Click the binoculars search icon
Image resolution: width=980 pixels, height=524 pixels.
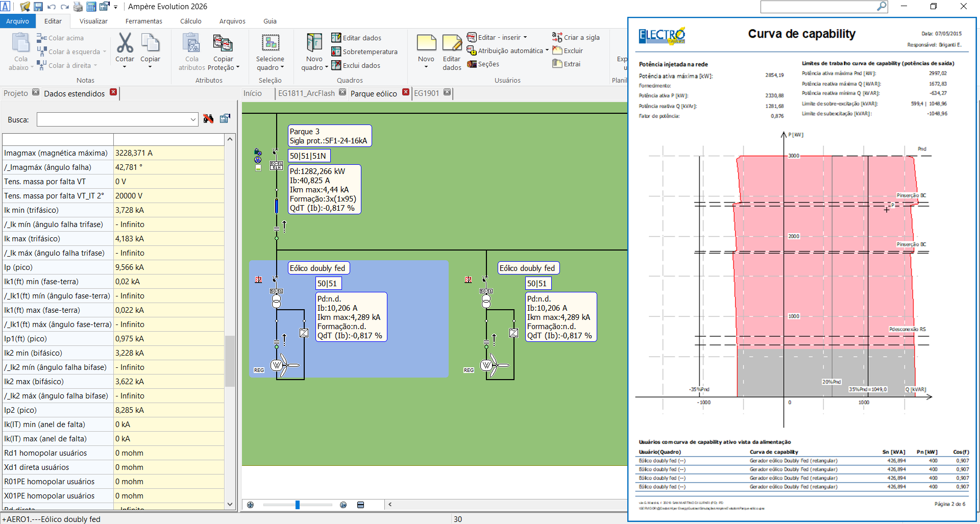coord(208,119)
